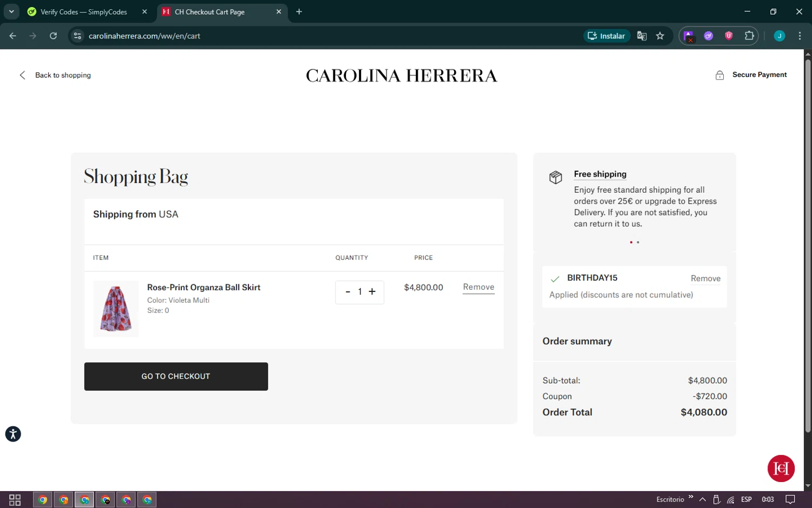
Task: Open the Free shipping info link
Action: [600, 174]
